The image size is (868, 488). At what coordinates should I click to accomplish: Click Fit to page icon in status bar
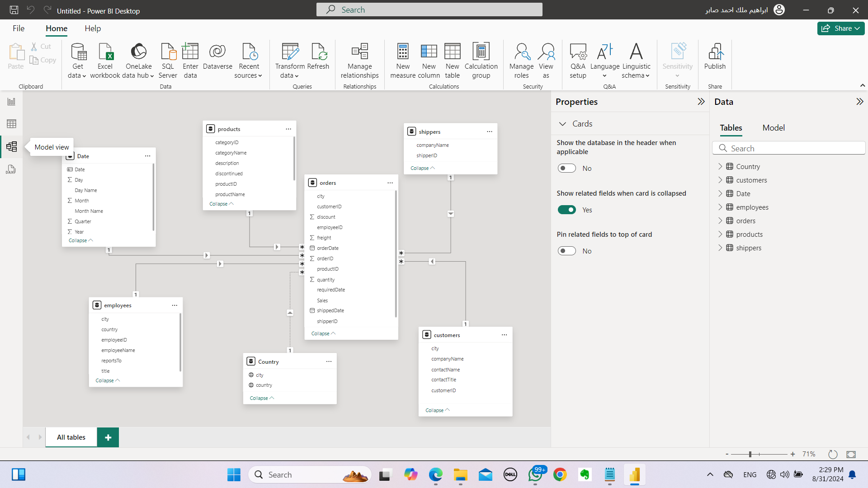click(x=851, y=454)
